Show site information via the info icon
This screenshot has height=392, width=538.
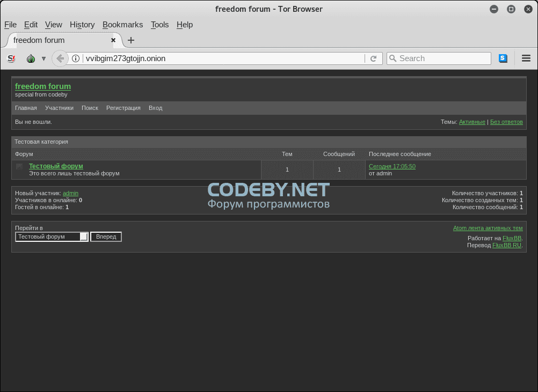76,58
